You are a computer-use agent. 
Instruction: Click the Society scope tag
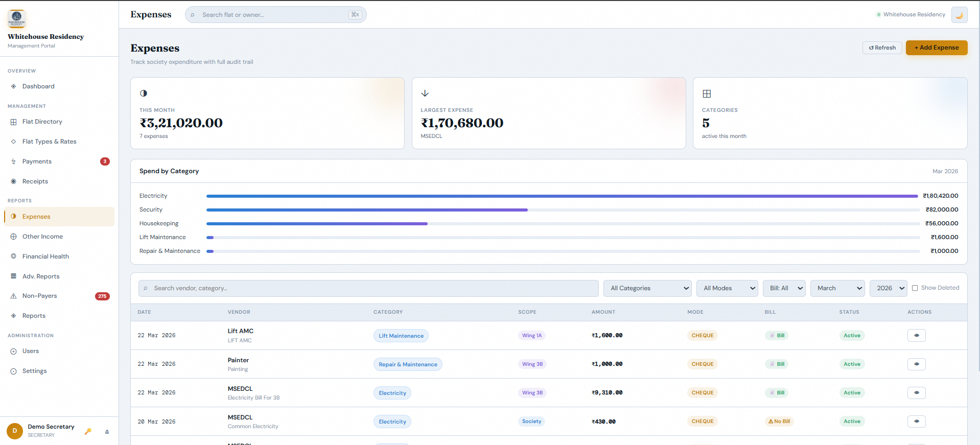[x=531, y=421]
